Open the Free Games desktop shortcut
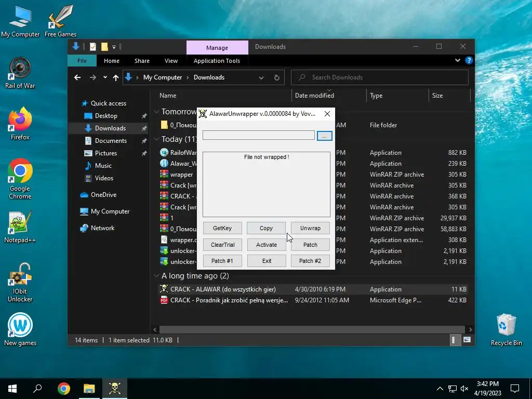Screen dimensions: 532x399 (x=60, y=21)
